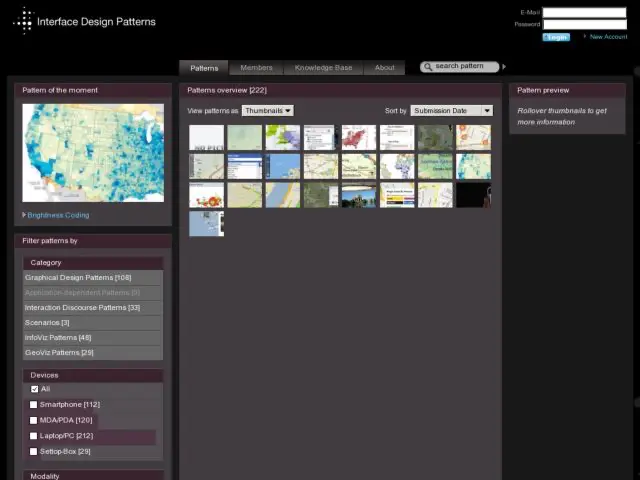The width and height of the screenshot is (640, 480).
Task: Filter by InfoViz Patterns [48]
Action: point(93,338)
